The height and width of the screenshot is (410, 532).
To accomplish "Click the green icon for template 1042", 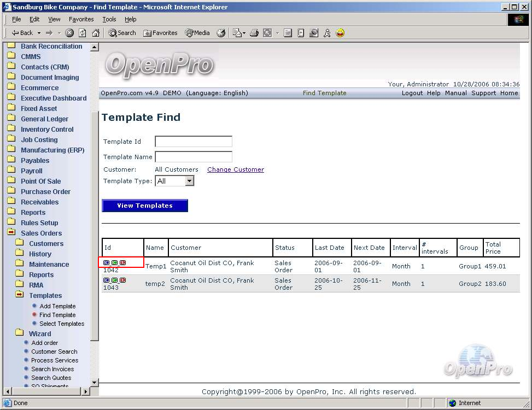I will 115,263.
